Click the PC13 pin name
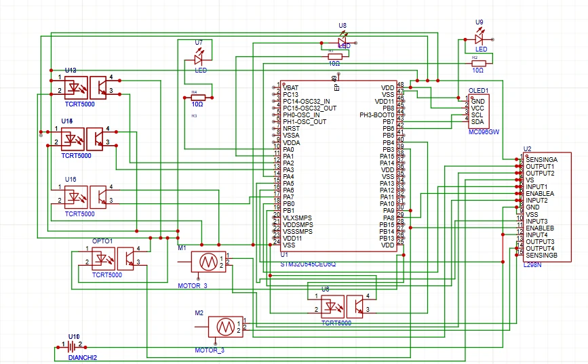The width and height of the screenshot is (588, 364). tap(291, 94)
